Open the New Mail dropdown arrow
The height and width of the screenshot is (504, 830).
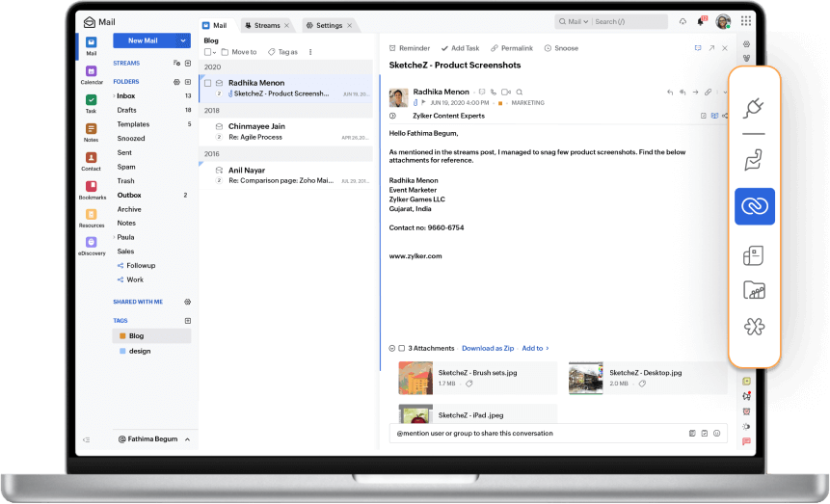coord(182,40)
